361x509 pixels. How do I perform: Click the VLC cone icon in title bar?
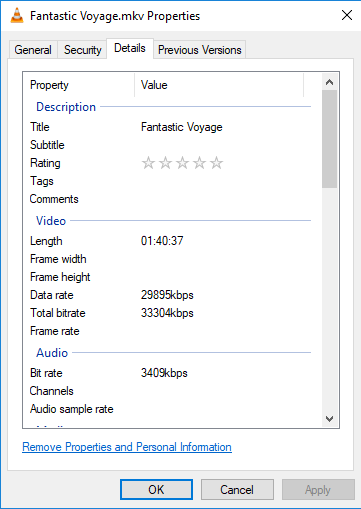point(17,15)
